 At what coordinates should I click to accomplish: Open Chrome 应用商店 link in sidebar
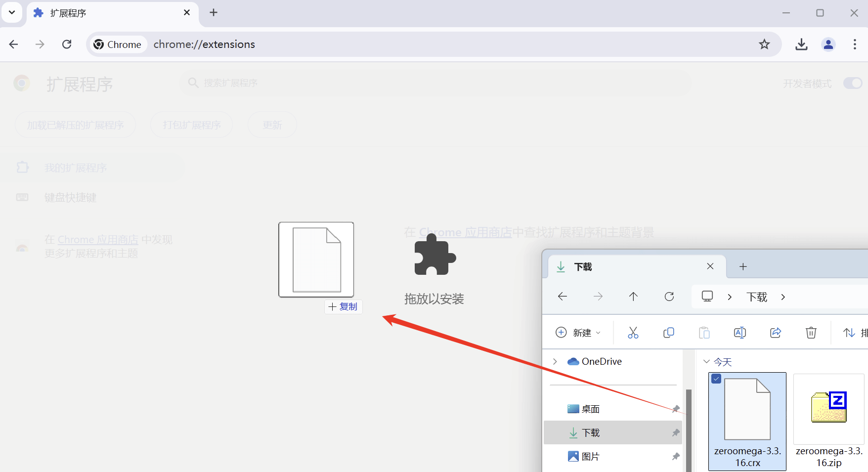(x=98, y=240)
